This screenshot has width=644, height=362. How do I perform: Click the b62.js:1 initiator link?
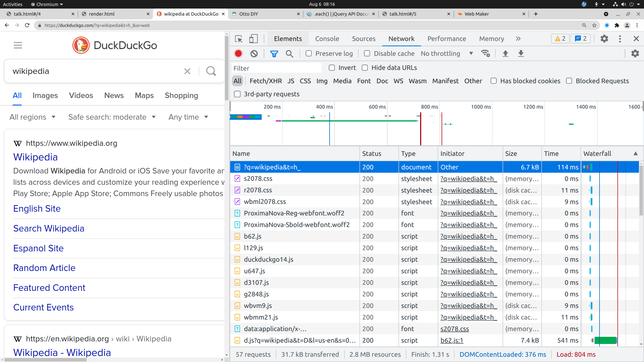coord(452,340)
